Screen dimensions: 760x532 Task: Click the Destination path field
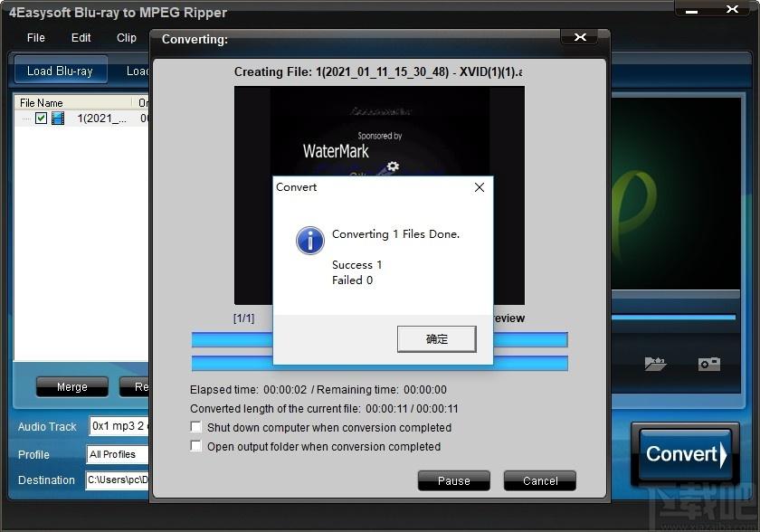118,480
